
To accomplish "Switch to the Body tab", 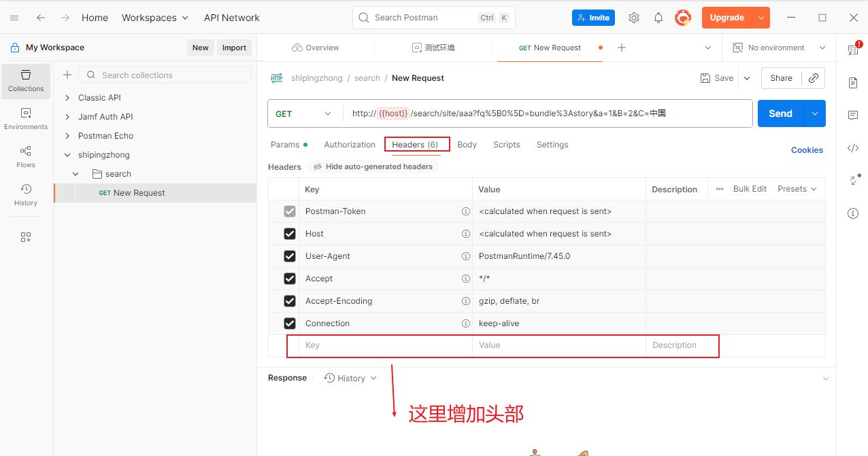I will click(467, 145).
